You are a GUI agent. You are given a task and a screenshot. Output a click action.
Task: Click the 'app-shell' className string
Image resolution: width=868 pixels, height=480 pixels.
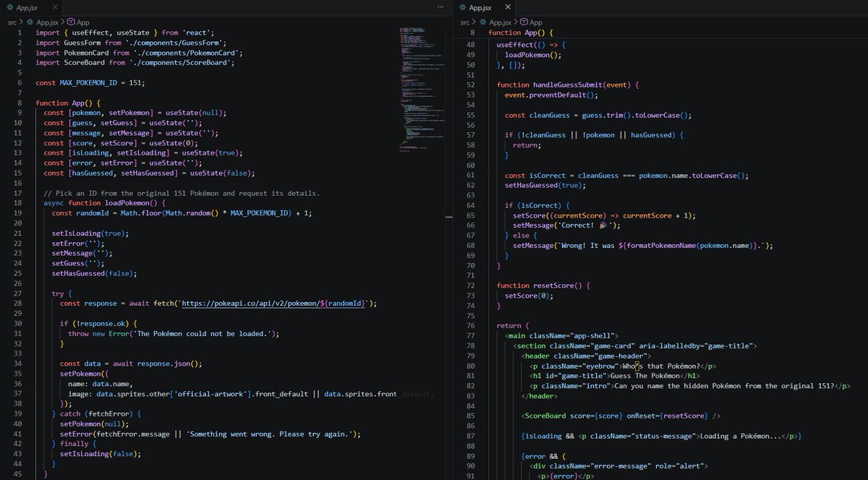click(x=592, y=336)
